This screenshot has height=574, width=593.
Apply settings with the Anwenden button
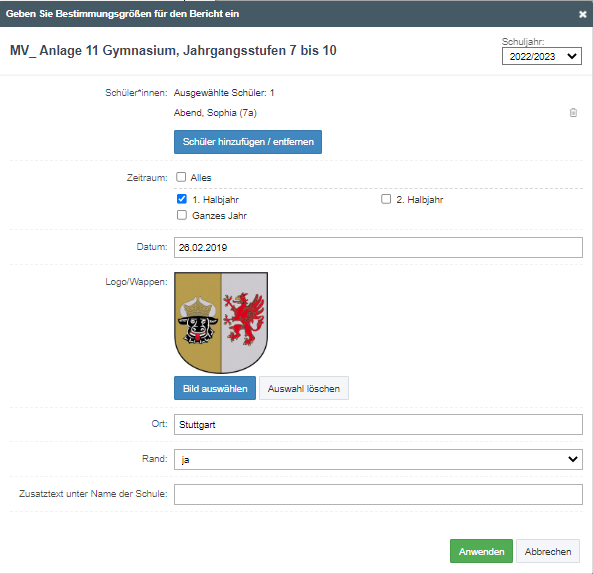click(x=481, y=551)
